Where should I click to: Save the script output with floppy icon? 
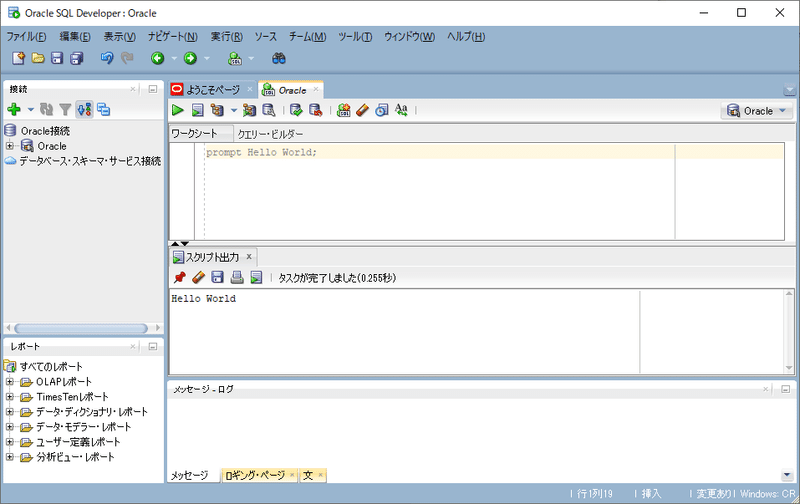(x=217, y=278)
